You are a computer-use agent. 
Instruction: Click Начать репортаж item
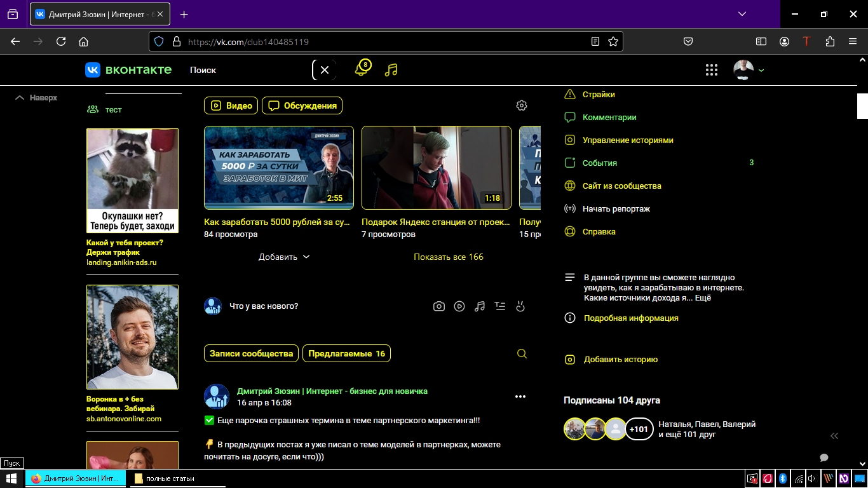coord(616,208)
